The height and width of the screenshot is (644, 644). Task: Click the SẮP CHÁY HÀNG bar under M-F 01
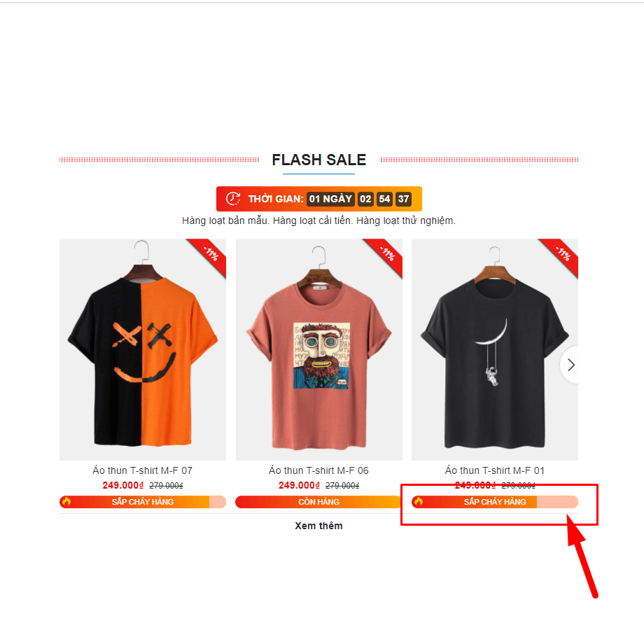click(x=494, y=502)
